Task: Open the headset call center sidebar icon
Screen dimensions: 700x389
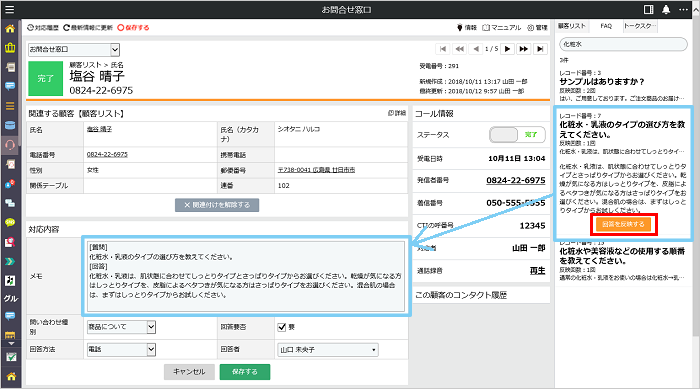Action: pyautogui.click(x=10, y=145)
